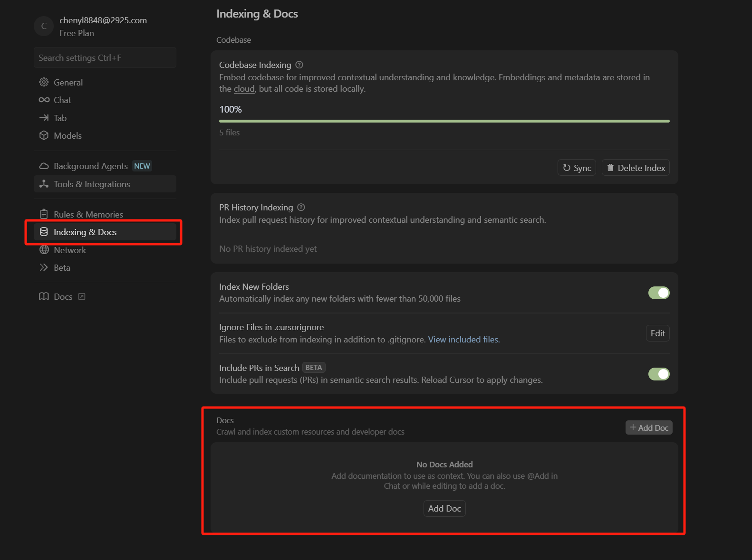Click Edit for .cursorignore files

[657, 333]
